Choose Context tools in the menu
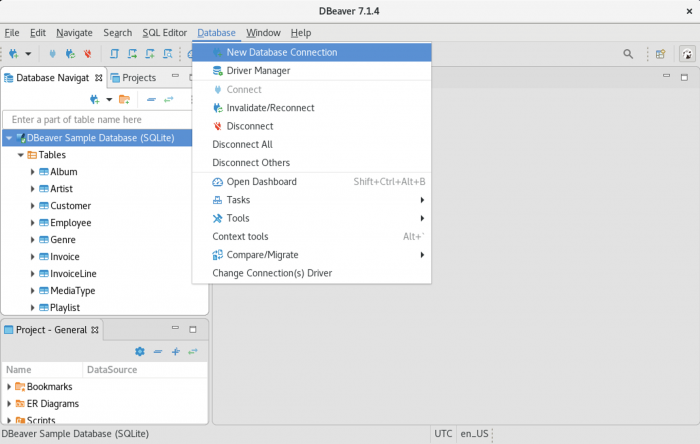The width and height of the screenshot is (700, 444). tap(312, 237)
